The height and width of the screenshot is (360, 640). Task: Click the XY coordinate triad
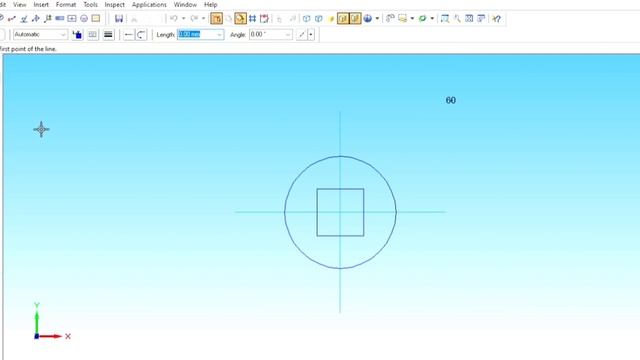[x=51, y=322]
